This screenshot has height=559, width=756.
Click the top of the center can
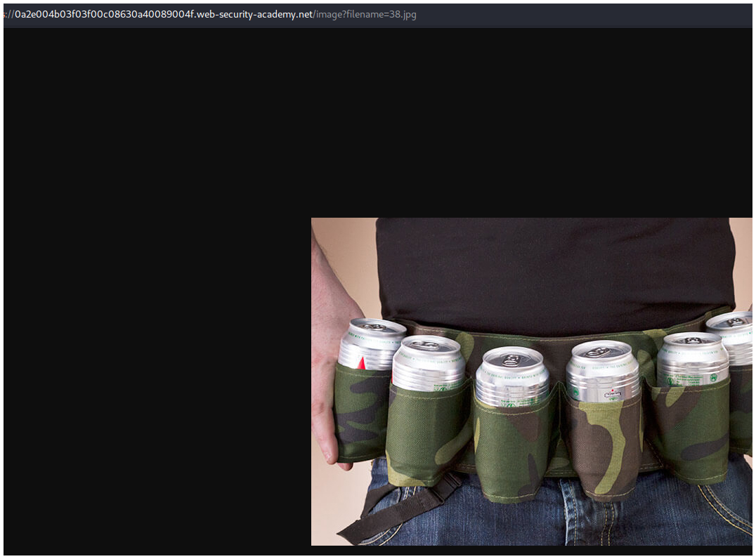click(512, 359)
